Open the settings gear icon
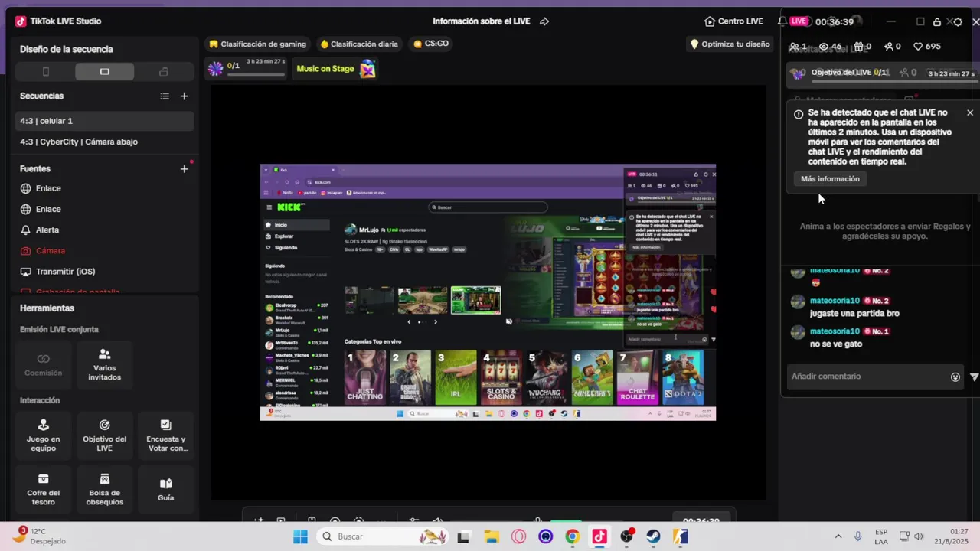The width and height of the screenshot is (980, 551). point(957,22)
